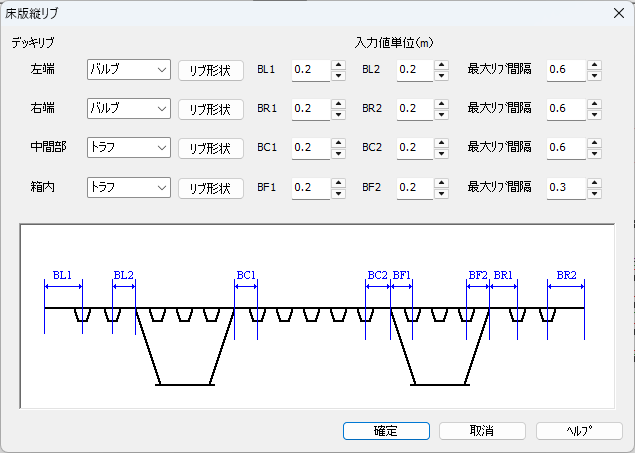
Task: Open the 中間部 rib type dropdown
Action: (129, 147)
